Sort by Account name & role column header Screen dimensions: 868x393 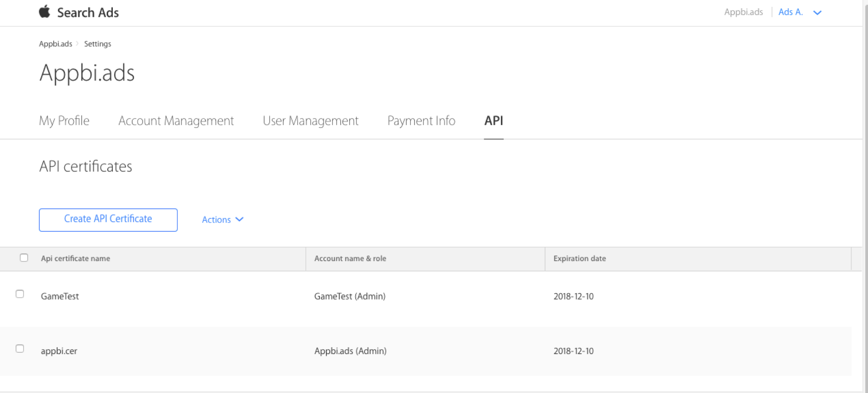(x=350, y=259)
